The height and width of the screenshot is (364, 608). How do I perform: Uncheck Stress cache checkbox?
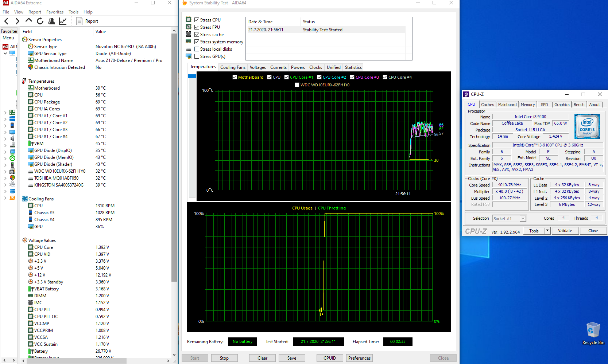pos(197,35)
